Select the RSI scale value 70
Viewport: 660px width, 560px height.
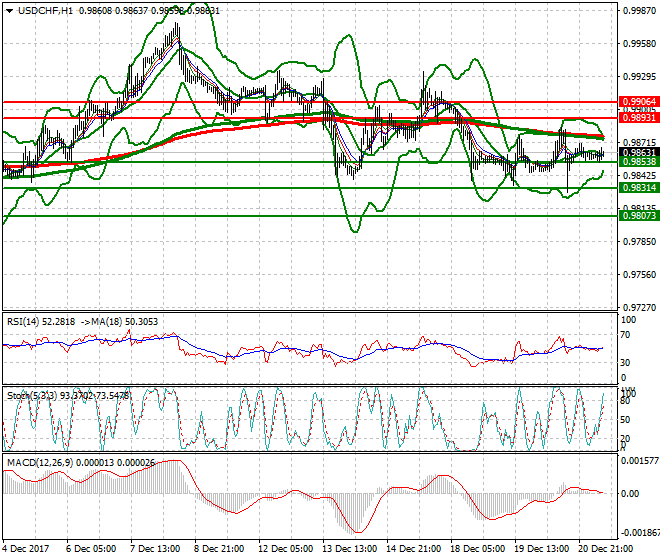(x=625, y=335)
